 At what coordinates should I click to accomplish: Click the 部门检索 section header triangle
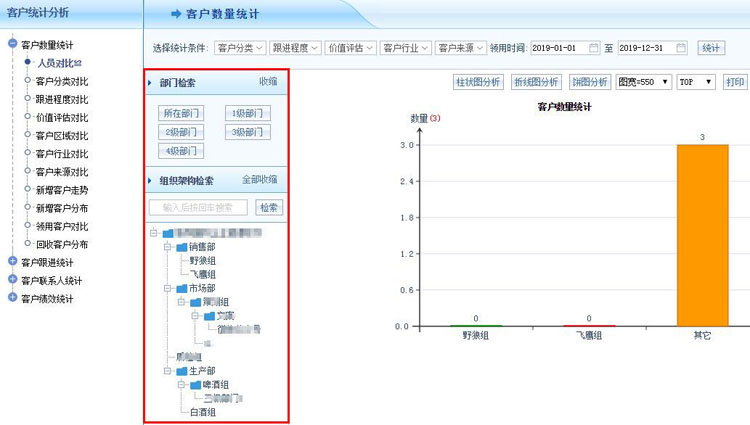(x=150, y=83)
